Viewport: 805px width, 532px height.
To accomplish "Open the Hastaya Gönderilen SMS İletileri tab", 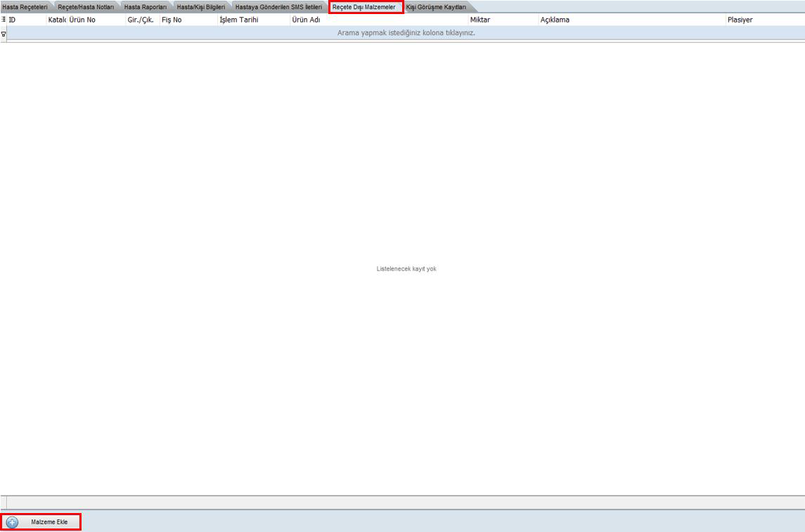I will click(x=278, y=7).
